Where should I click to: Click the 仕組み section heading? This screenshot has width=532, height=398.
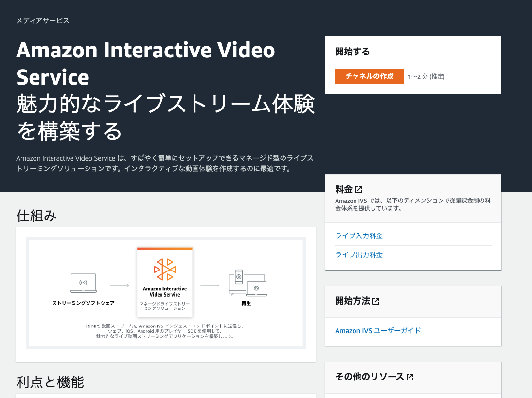(x=36, y=215)
